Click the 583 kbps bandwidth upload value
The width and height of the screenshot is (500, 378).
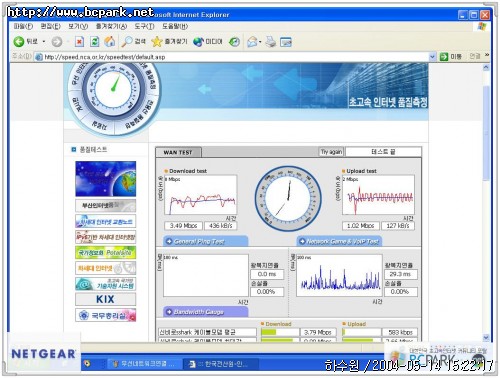tap(399, 332)
